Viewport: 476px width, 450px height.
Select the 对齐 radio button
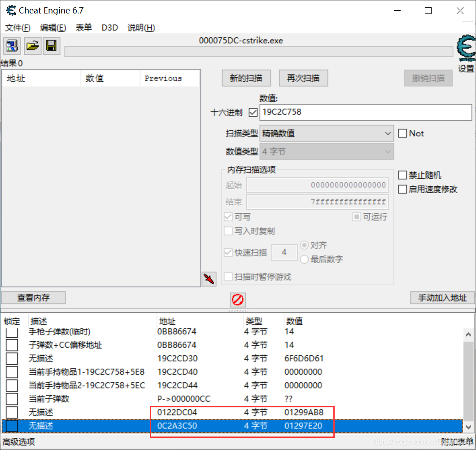click(x=304, y=245)
